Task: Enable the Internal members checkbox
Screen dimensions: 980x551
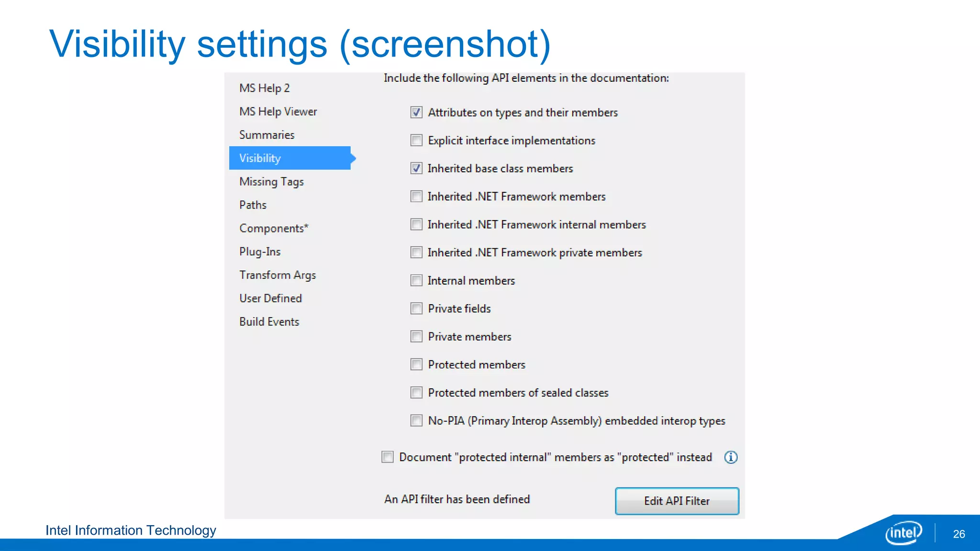Action: 416,280
